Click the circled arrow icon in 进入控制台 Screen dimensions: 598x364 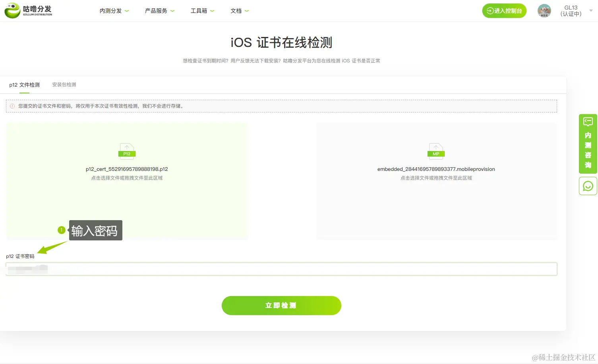click(490, 11)
